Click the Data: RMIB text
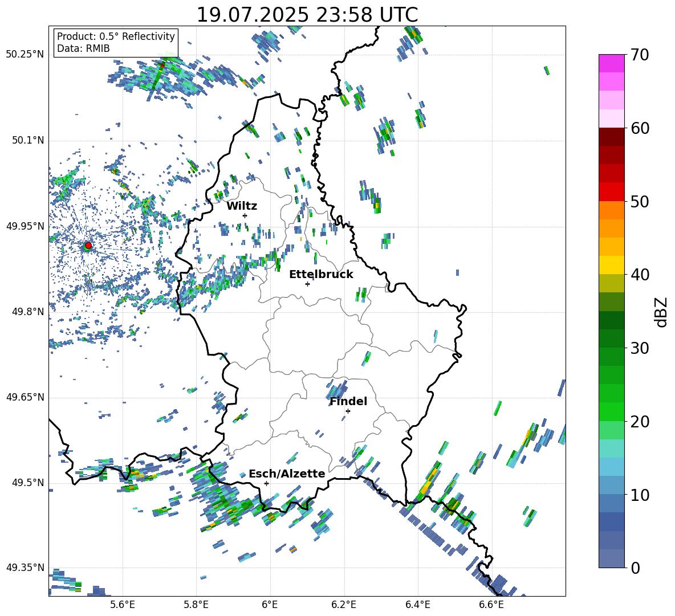Viewport: 675px width, 616px height. point(83,48)
